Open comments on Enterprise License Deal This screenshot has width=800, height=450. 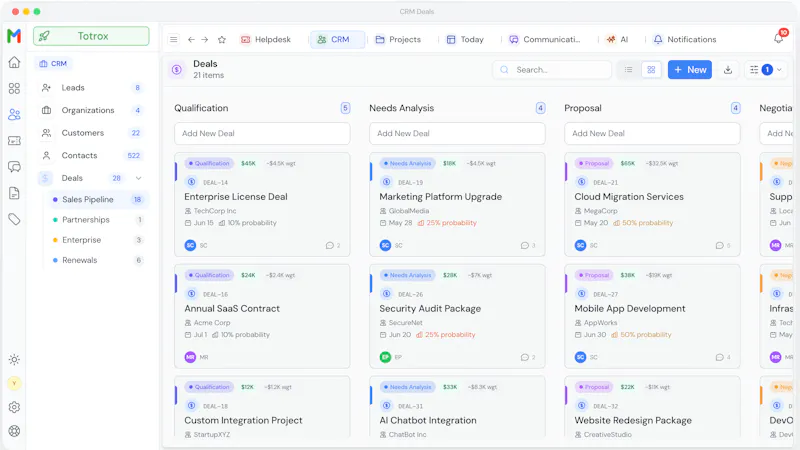(333, 245)
